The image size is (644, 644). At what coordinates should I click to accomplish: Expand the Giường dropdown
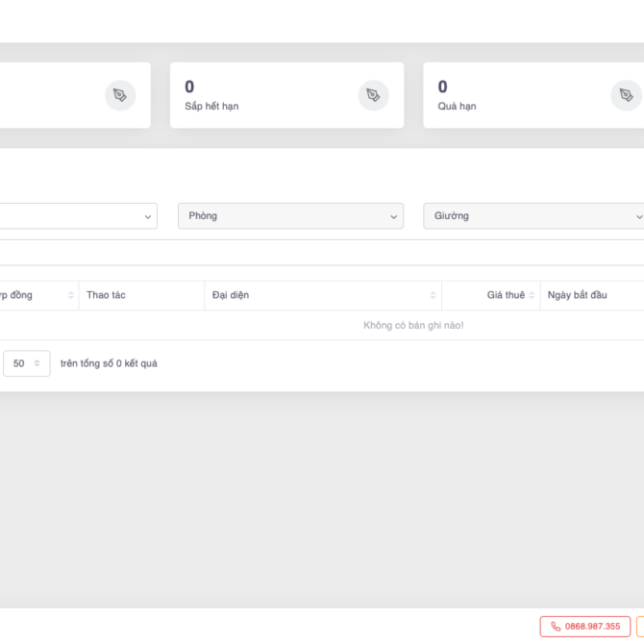pyautogui.click(x=533, y=216)
